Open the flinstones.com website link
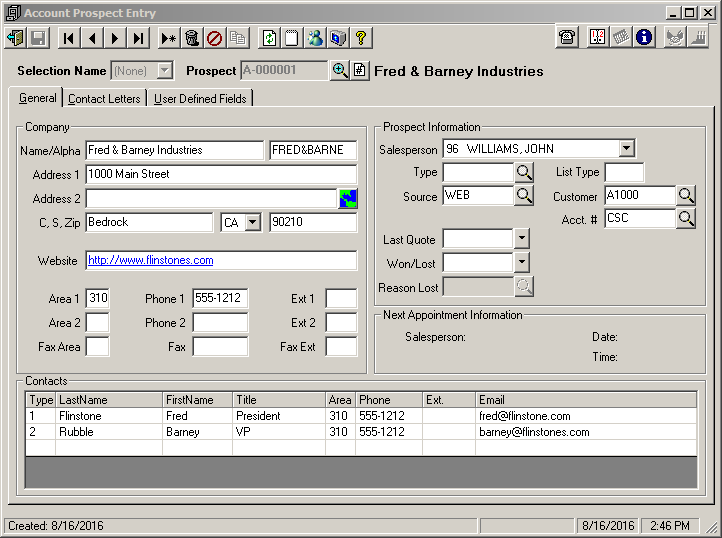The height and width of the screenshot is (538, 722). pos(151,260)
